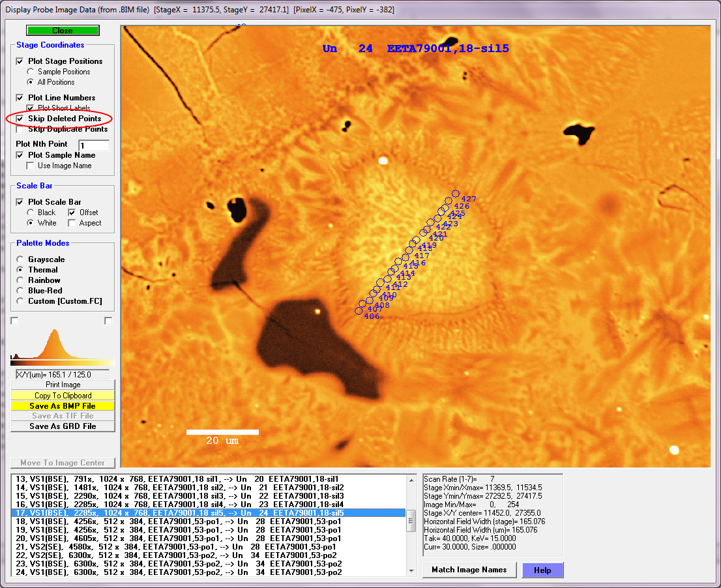Click Save As GRD File button
Screen dimensions: 721x588
coord(63,426)
